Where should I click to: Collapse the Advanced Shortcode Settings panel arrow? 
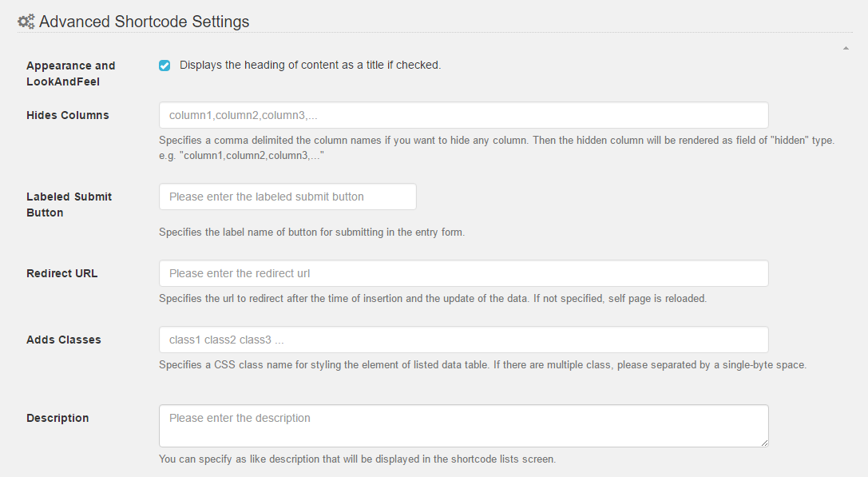pyautogui.click(x=846, y=49)
